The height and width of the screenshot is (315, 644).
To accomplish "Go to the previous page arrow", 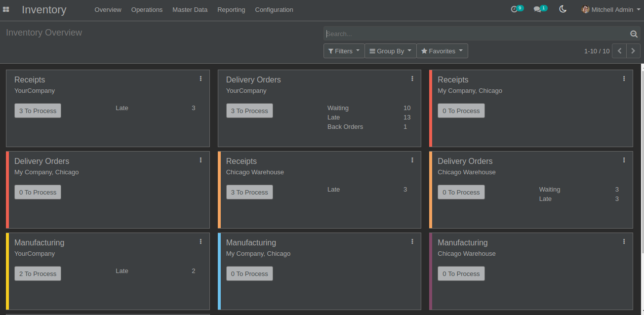I will click(619, 51).
